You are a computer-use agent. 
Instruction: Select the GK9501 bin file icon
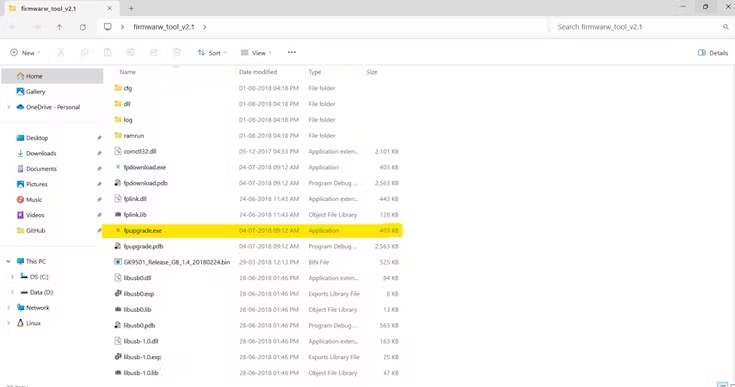point(118,262)
